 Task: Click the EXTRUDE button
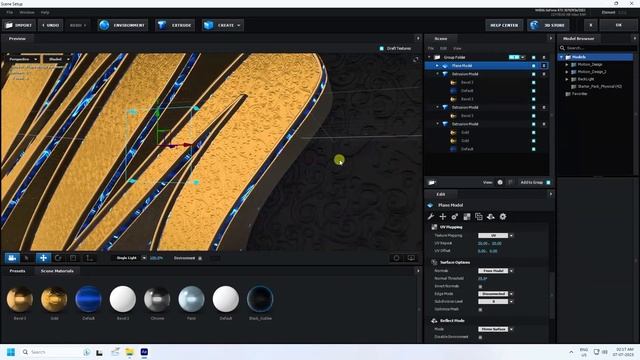[175, 25]
